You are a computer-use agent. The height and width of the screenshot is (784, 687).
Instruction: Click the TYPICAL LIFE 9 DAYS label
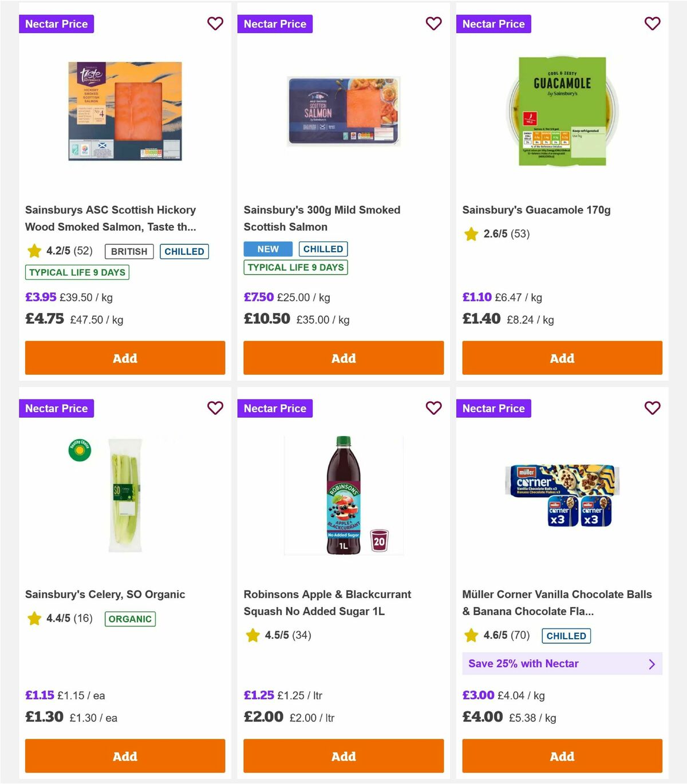tap(77, 272)
